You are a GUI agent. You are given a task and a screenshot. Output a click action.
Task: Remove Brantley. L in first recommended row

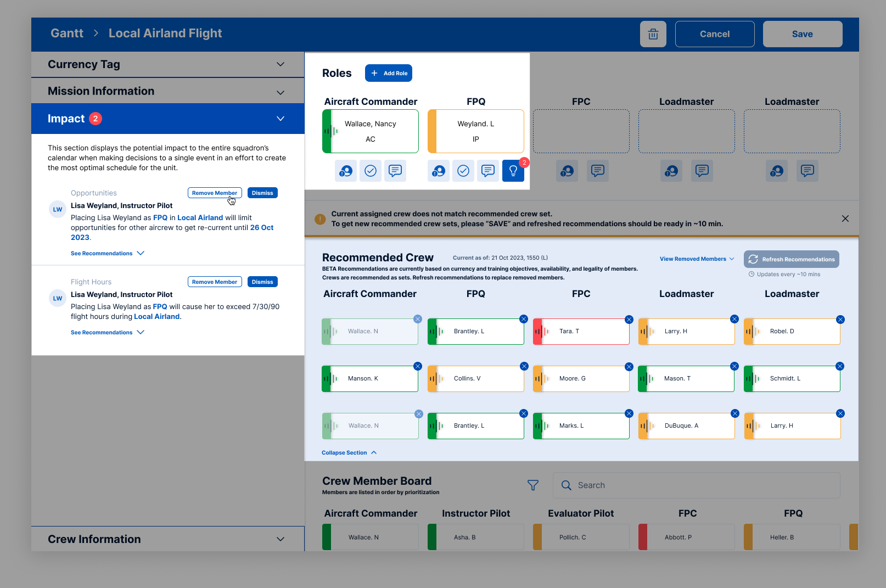(524, 319)
